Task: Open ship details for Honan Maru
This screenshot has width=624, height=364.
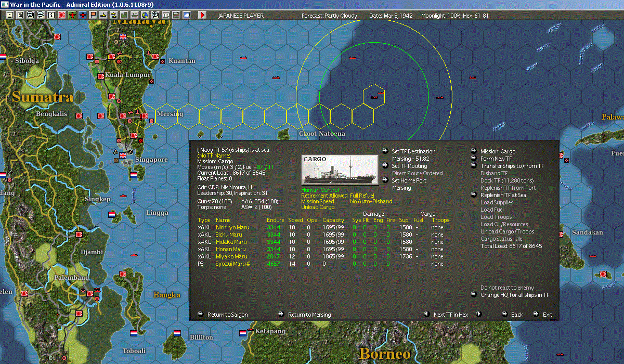Action: 230,249
